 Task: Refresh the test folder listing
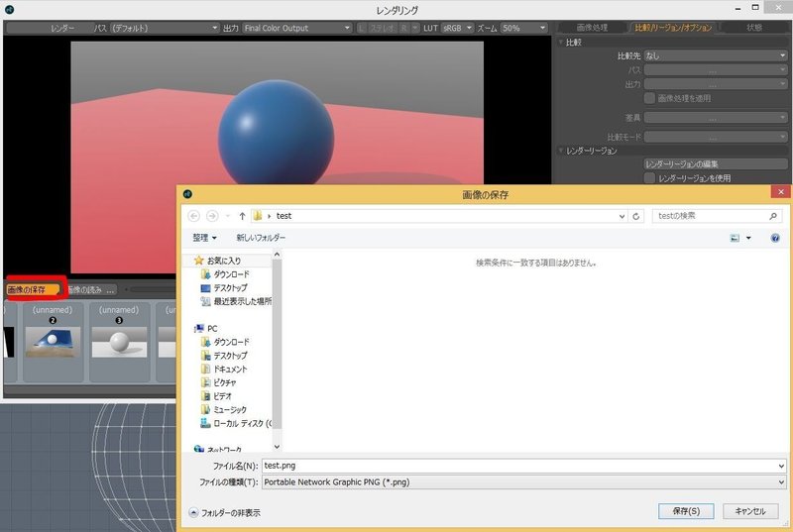(636, 216)
